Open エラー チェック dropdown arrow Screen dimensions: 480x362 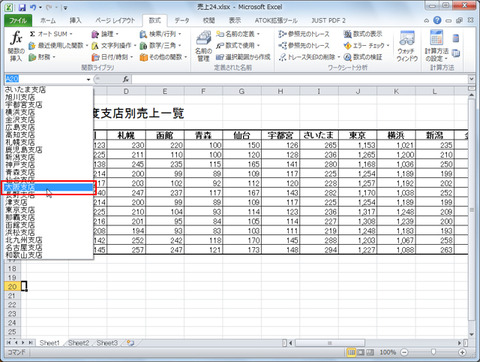388,45
